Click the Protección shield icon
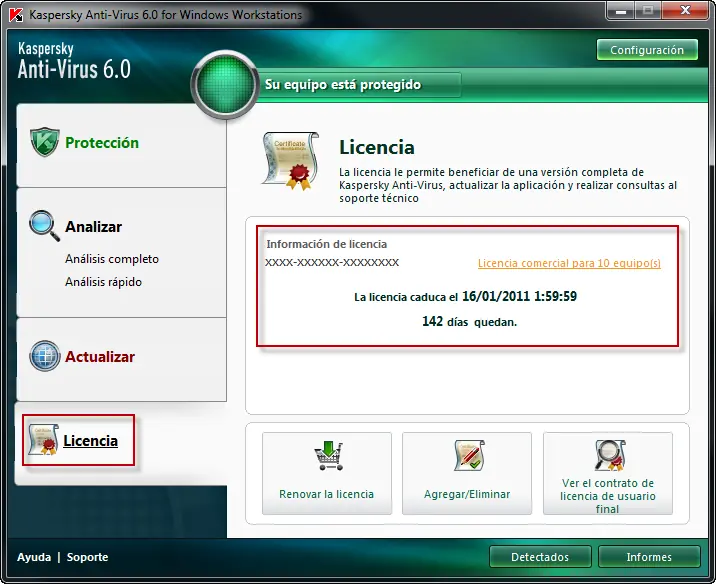716x584 pixels. 44,142
